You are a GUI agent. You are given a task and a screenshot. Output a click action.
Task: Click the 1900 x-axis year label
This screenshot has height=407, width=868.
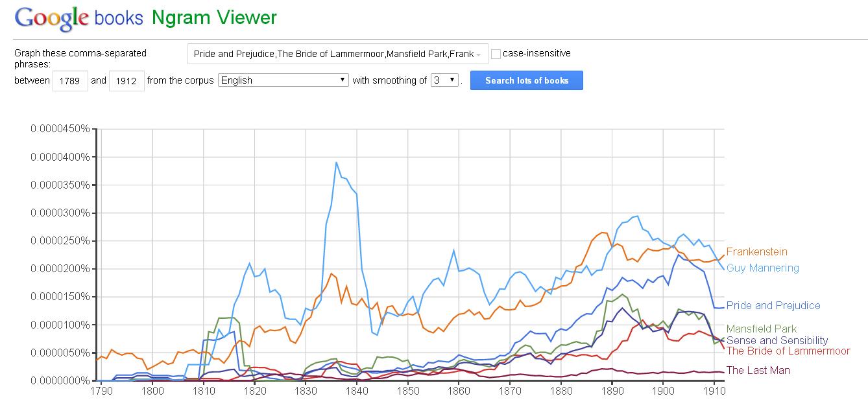663,391
